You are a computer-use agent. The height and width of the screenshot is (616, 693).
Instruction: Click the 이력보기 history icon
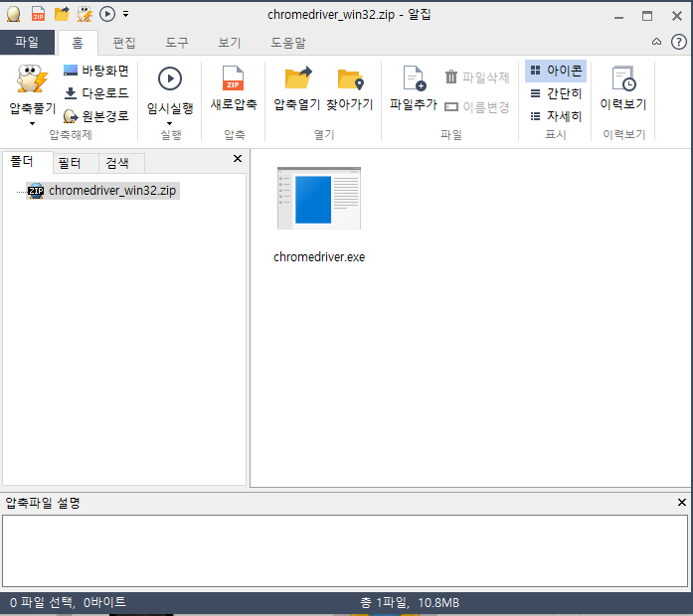pos(623,78)
